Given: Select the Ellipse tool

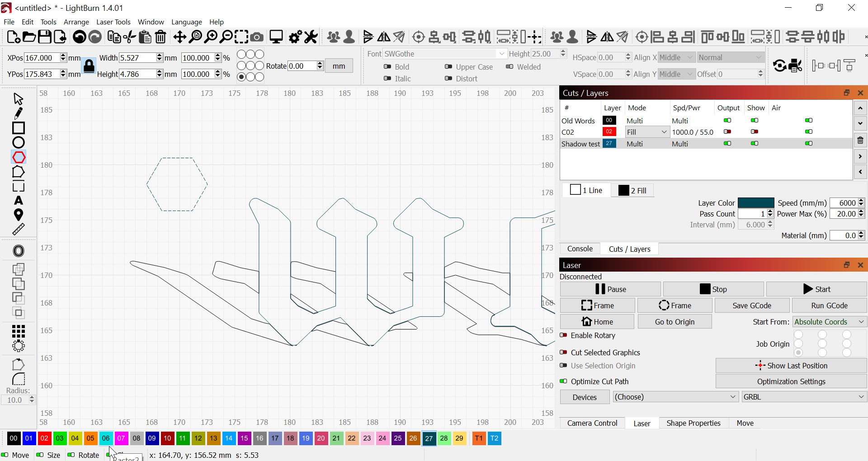Looking at the screenshot, I should (19, 142).
